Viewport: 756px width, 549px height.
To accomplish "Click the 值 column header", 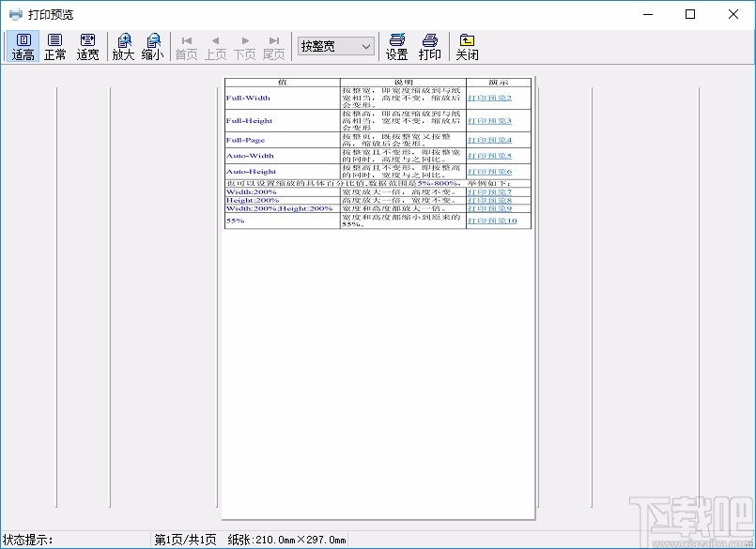I will pyautogui.click(x=283, y=83).
